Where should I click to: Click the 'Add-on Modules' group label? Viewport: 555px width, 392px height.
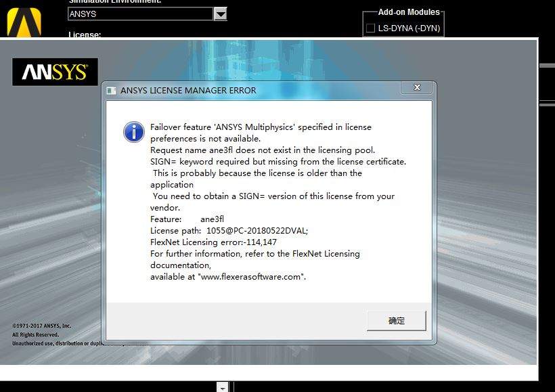click(409, 12)
